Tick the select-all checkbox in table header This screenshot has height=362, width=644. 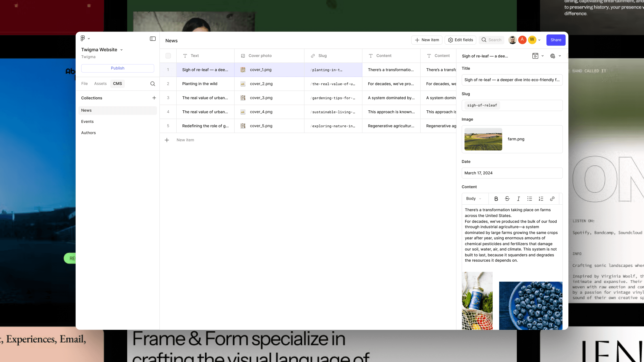(x=168, y=56)
